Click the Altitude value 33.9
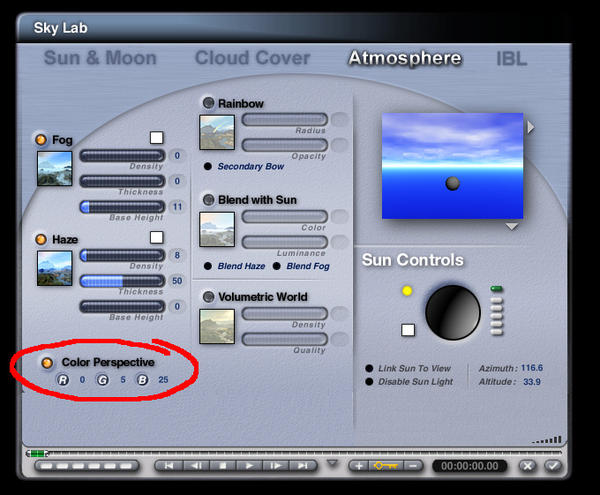Viewport: 600px width, 495px height. (x=532, y=382)
